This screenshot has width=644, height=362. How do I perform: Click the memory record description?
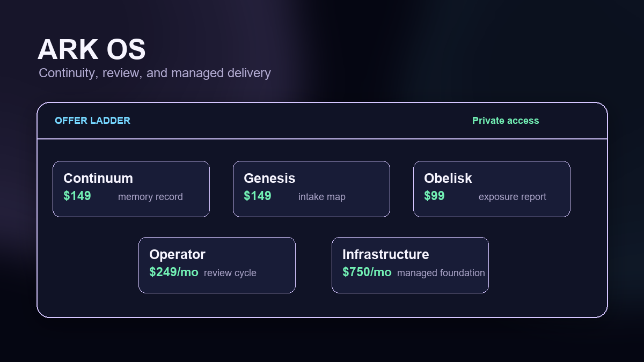click(x=150, y=197)
